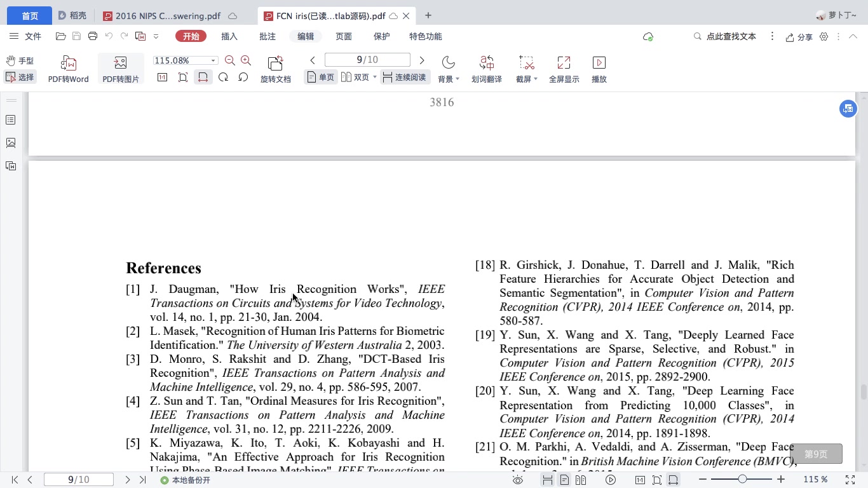Click the blue floating assistant icon
The height and width of the screenshot is (488, 868).
coord(848,109)
